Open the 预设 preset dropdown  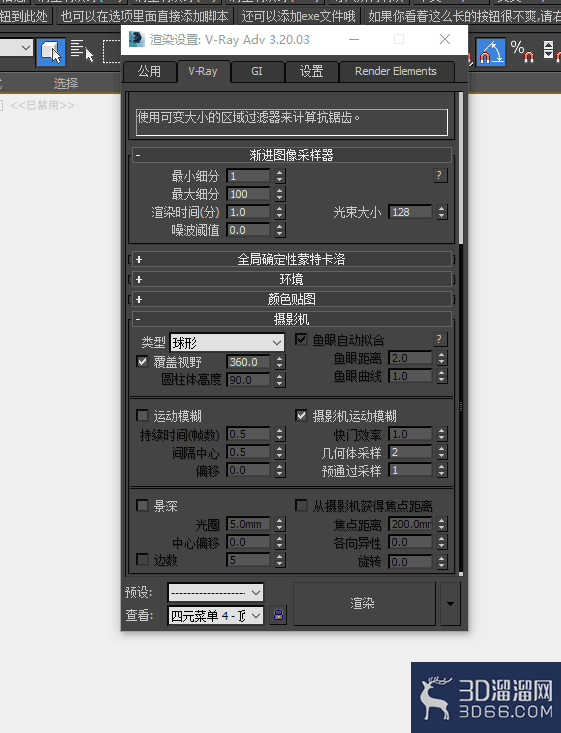[216, 592]
